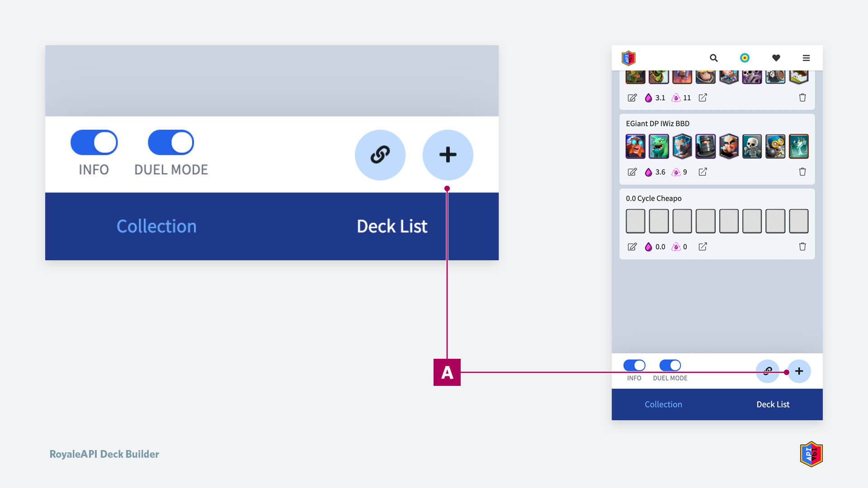
Task: Delete the EGiant DP IWiz BBD deck
Action: [802, 172]
